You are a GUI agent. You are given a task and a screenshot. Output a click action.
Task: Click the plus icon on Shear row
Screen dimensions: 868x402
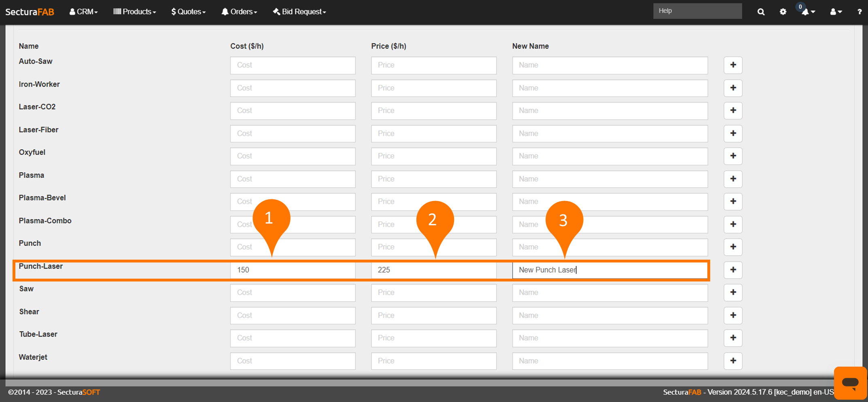(733, 315)
